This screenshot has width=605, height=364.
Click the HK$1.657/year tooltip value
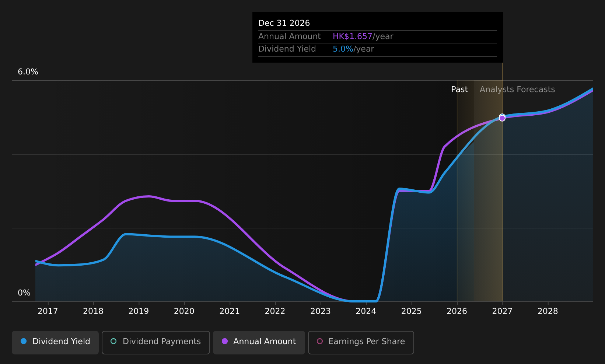click(363, 36)
